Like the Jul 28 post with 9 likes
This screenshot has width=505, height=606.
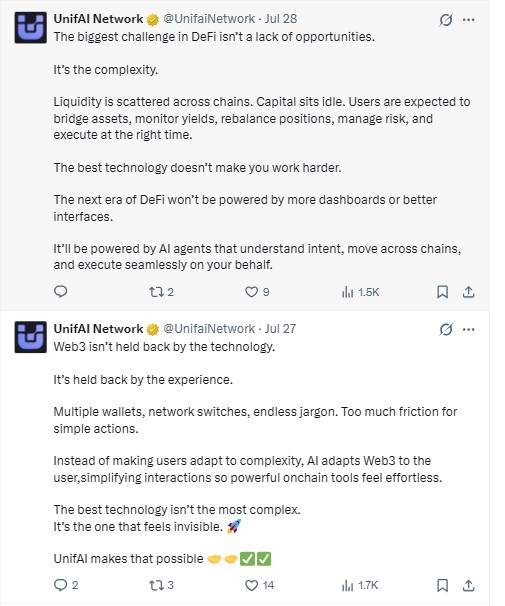[x=257, y=292]
